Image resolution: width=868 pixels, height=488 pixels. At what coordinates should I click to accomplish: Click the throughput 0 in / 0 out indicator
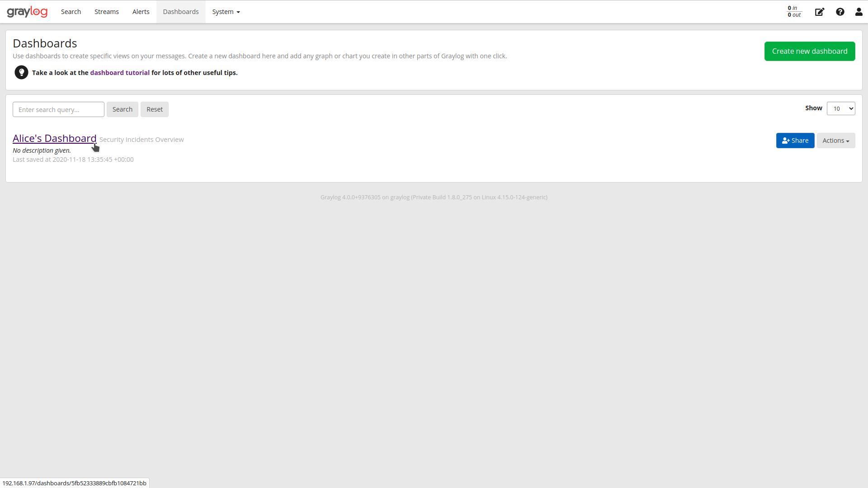794,11
